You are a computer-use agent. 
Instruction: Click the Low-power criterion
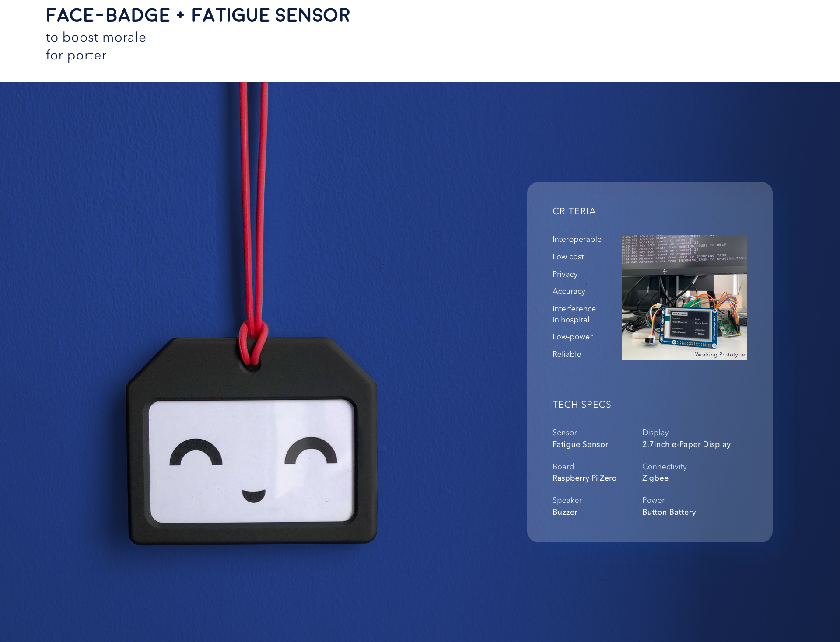coord(572,337)
